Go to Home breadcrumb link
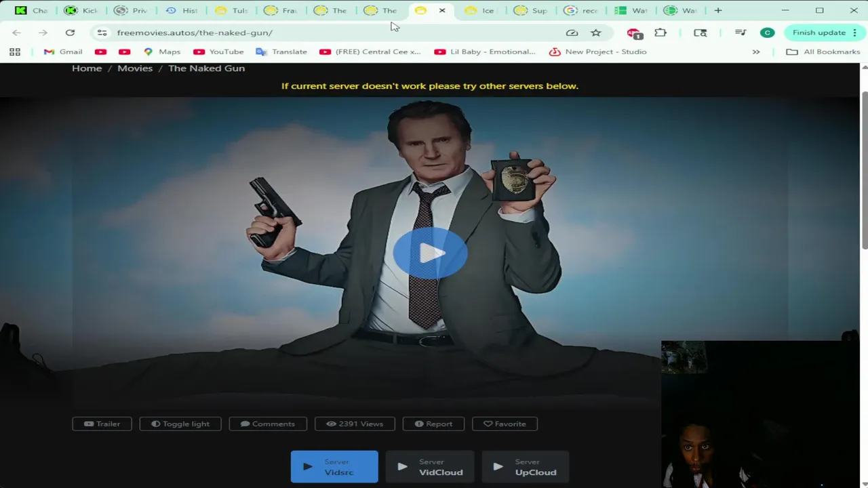This screenshot has width=868, height=488. click(x=87, y=68)
